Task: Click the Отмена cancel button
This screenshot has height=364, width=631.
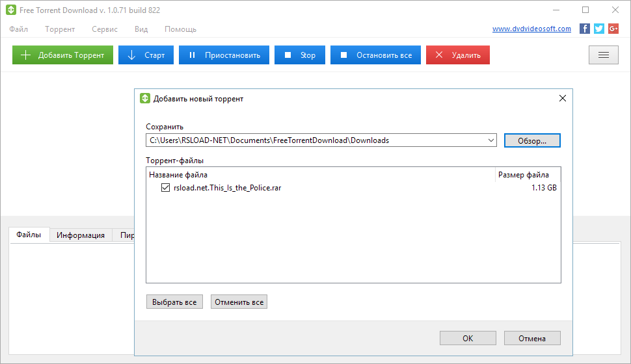Action: point(532,338)
